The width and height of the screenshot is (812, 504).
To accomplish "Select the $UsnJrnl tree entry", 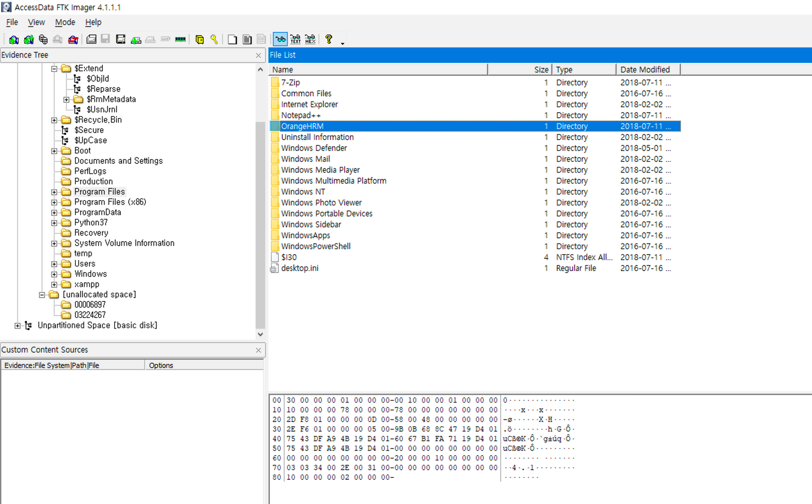I will [101, 110].
